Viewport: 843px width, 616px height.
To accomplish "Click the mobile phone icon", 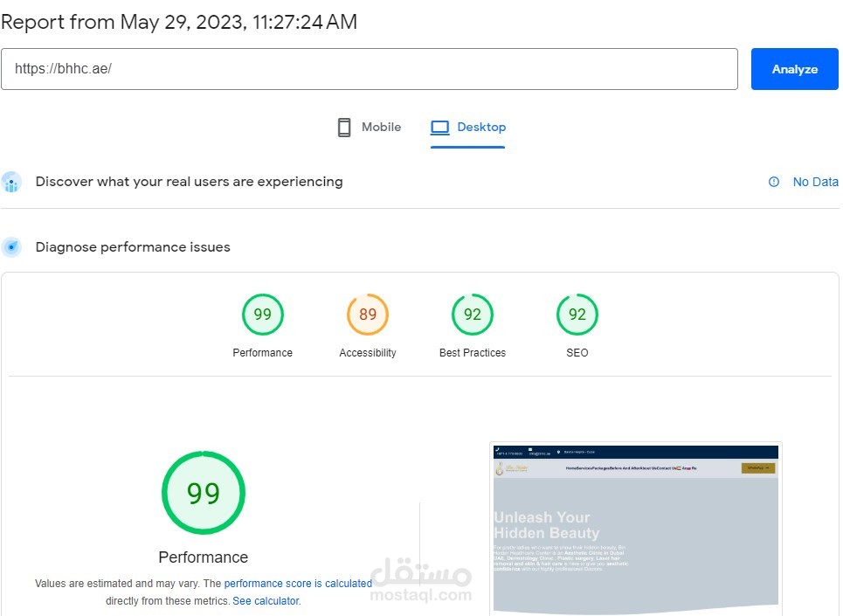I will 344,128.
